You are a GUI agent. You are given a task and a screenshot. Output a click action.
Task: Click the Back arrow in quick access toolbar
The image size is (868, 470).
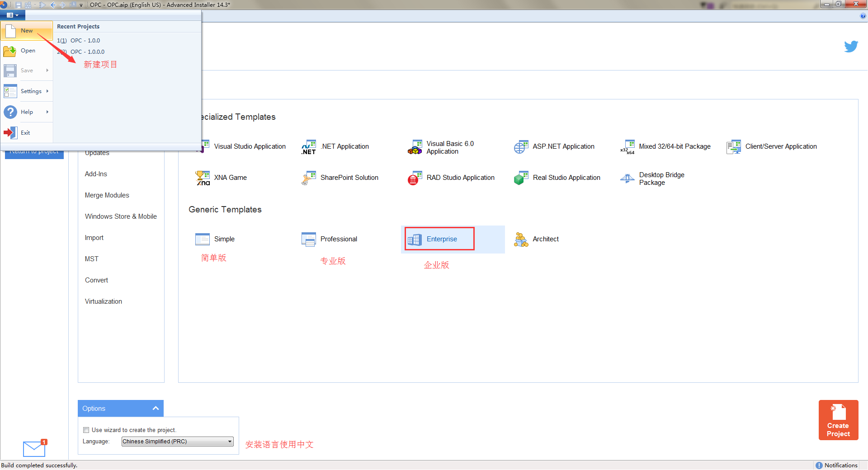pyautogui.click(x=53, y=5)
